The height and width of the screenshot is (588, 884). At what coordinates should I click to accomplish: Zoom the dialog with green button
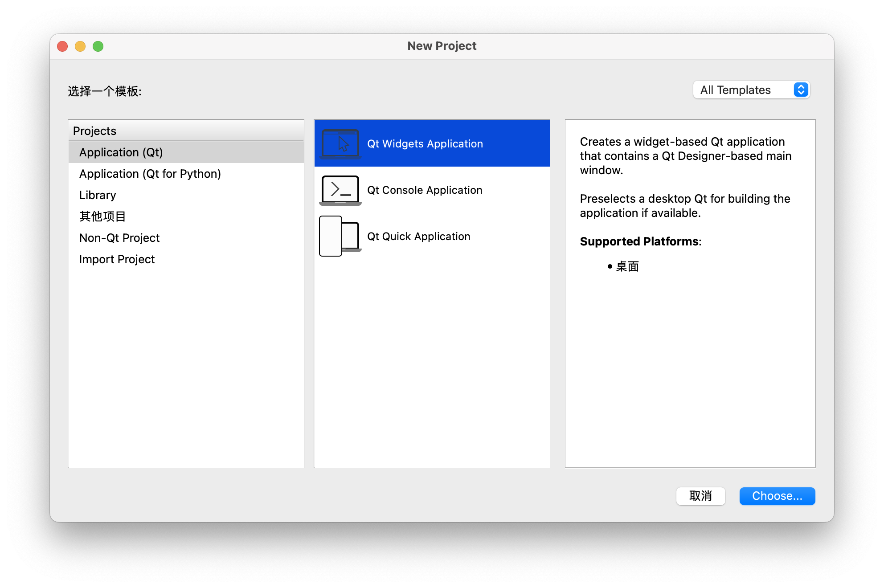pyautogui.click(x=98, y=46)
